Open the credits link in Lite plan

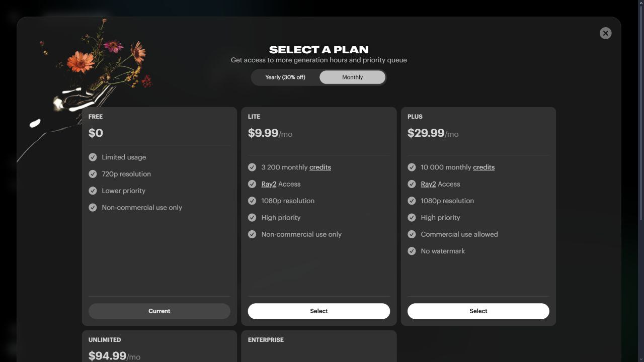[320, 167]
